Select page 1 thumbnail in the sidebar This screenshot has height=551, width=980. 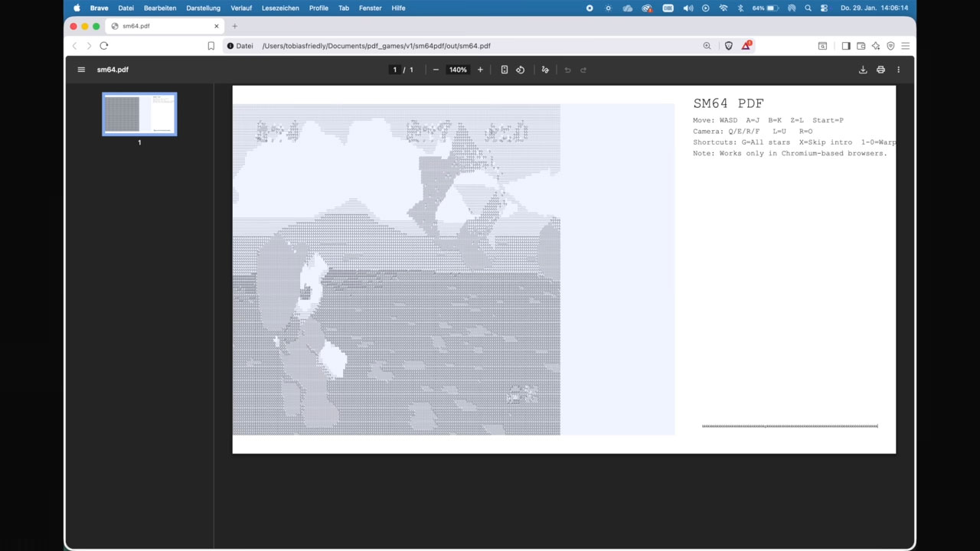(x=139, y=114)
